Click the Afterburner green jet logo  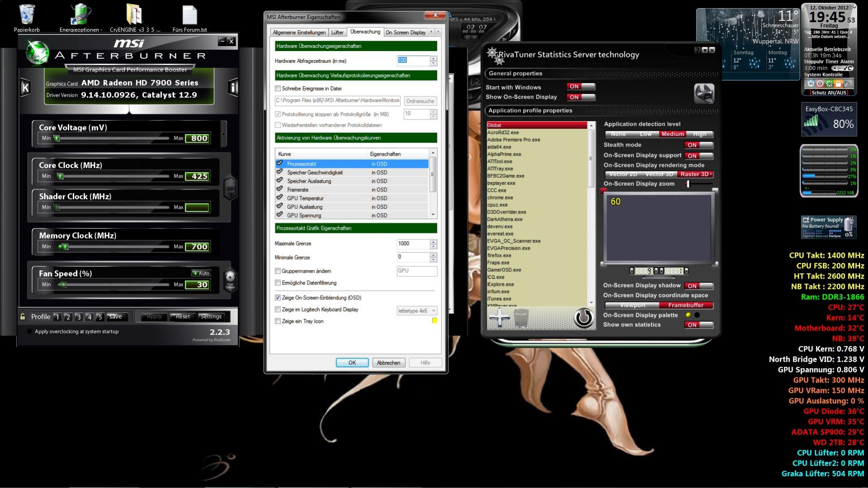point(37,53)
